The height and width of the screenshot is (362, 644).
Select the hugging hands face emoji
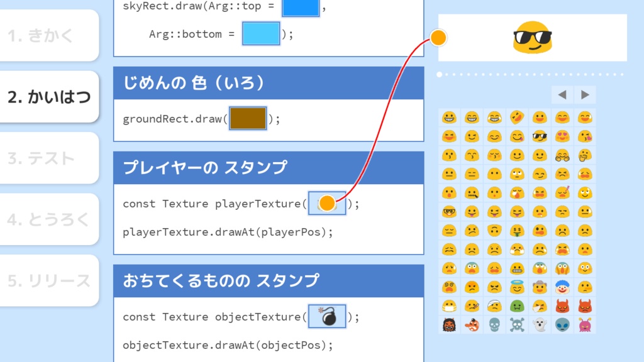tap(562, 155)
